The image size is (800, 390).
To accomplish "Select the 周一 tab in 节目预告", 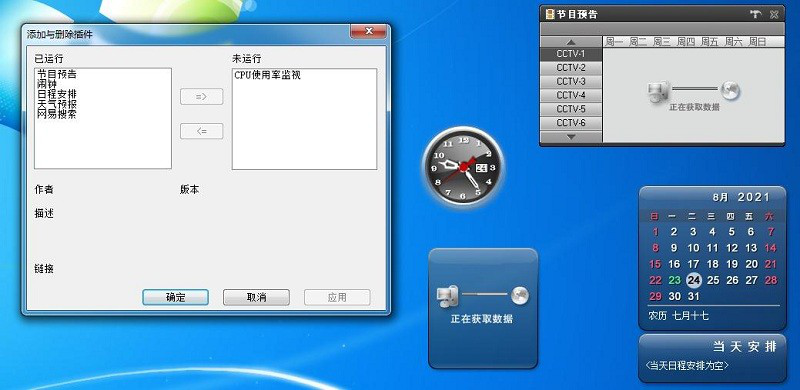I will click(614, 42).
